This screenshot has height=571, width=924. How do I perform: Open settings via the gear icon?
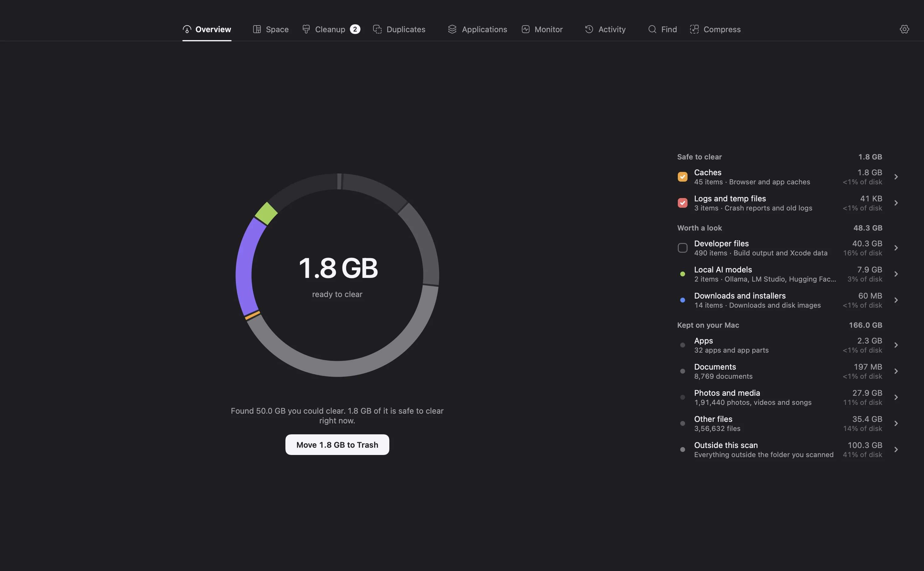904,29
